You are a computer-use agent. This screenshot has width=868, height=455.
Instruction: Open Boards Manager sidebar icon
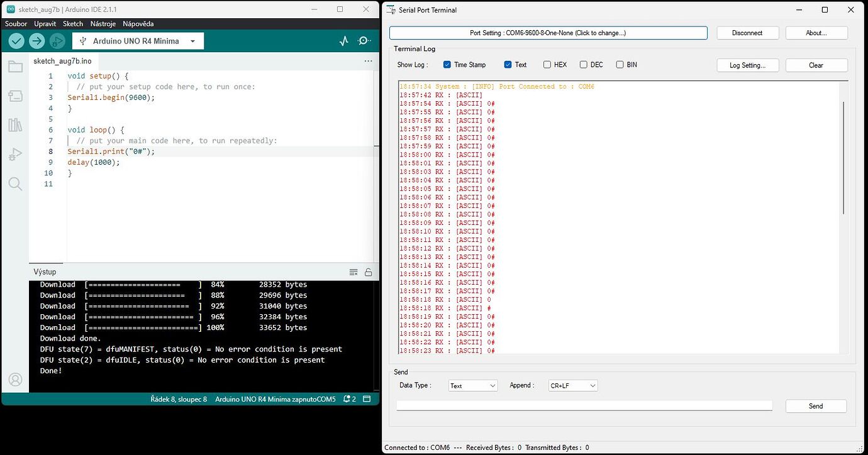15,96
